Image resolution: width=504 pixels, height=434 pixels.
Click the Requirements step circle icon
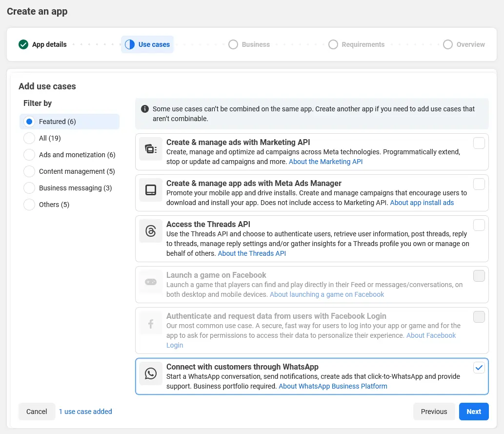333,44
